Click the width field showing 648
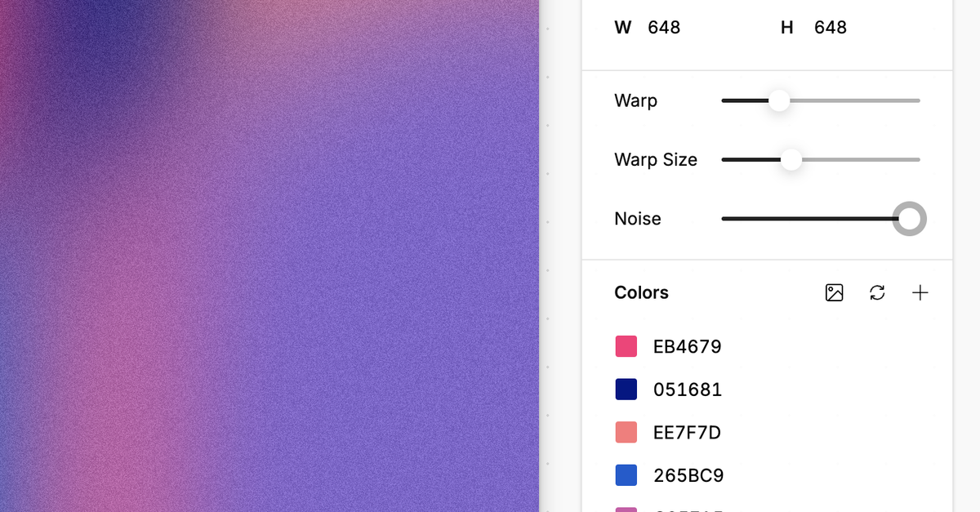980x512 pixels. (664, 28)
